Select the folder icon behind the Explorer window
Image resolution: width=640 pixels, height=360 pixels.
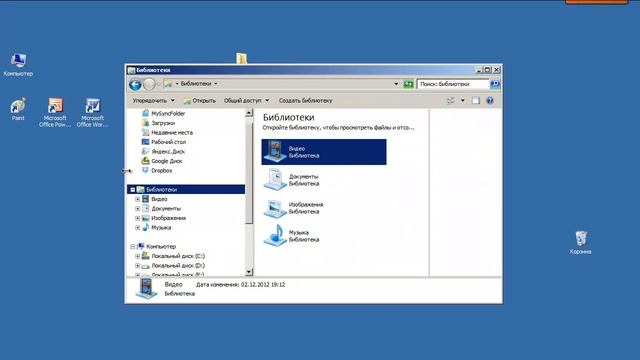click(x=241, y=58)
